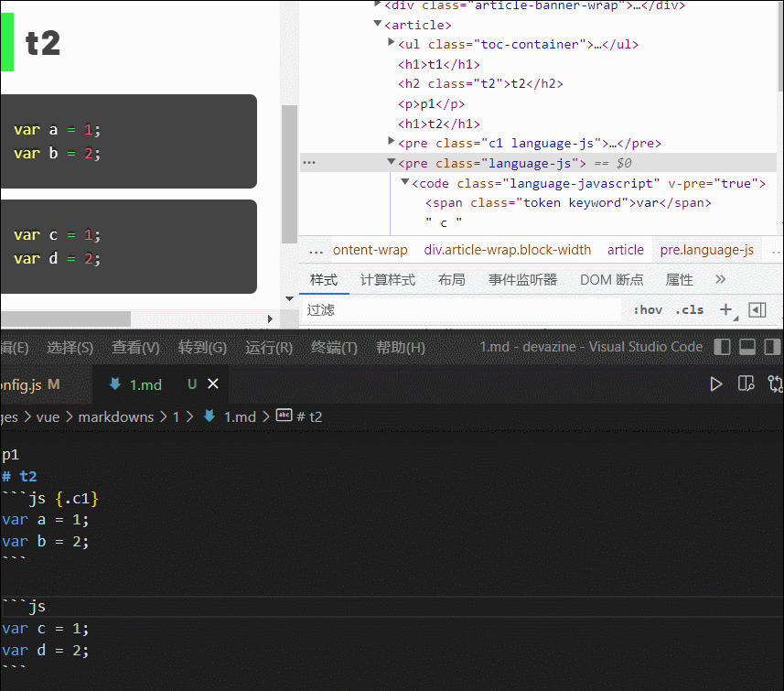This screenshot has width=784, height=691.
Task: Collapse the selected pre language-js element
Action: pyautogui.click(x=392, y=162)
